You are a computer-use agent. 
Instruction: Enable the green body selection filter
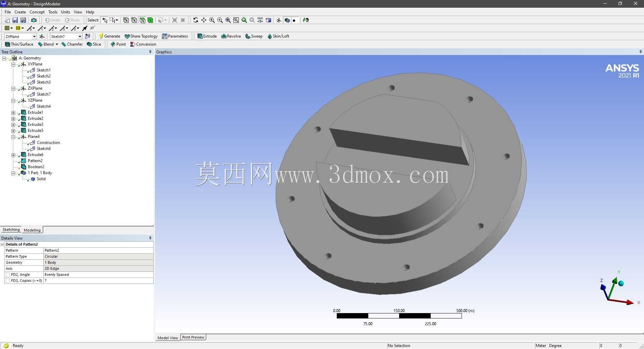click(x=150, y=20)
